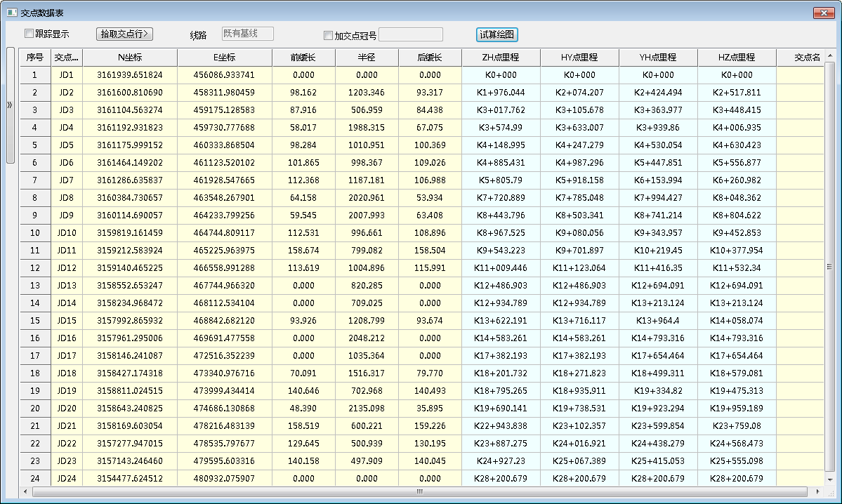
Task: Click the 试算绘图 button
Action: (497, 34)
